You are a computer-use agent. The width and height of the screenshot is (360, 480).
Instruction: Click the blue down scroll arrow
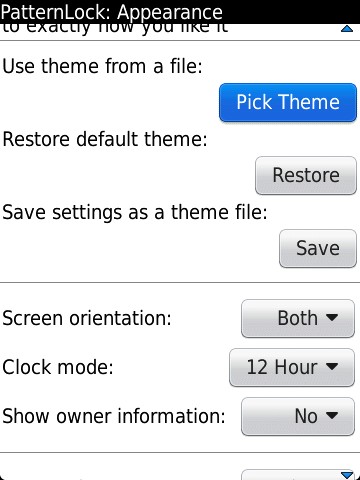point(347,475)
